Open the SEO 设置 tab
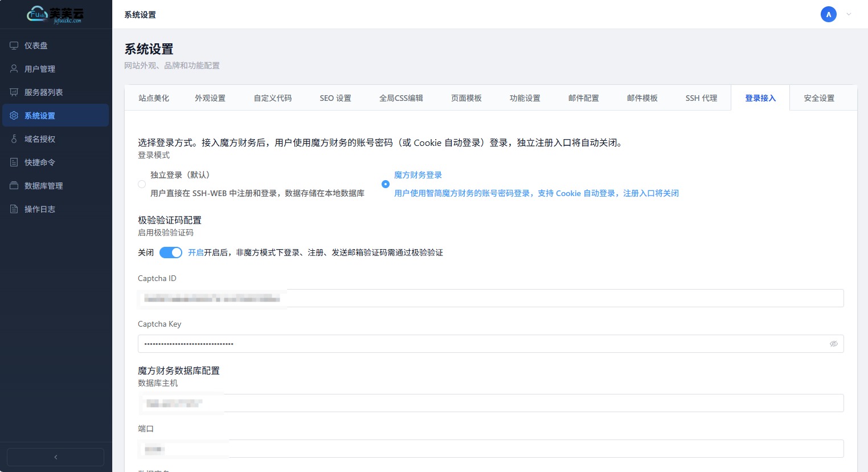The height and width of the screenshot is (472, 868). point(335,98)
